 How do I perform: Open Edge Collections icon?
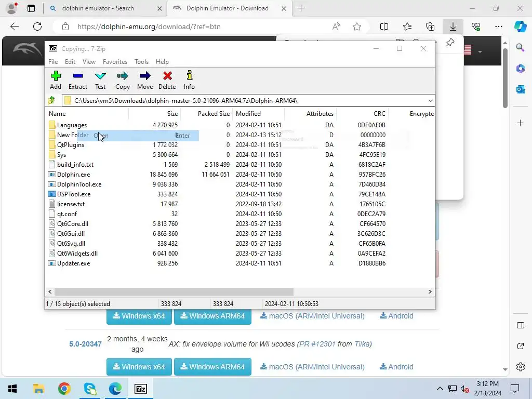coord(430,26)
